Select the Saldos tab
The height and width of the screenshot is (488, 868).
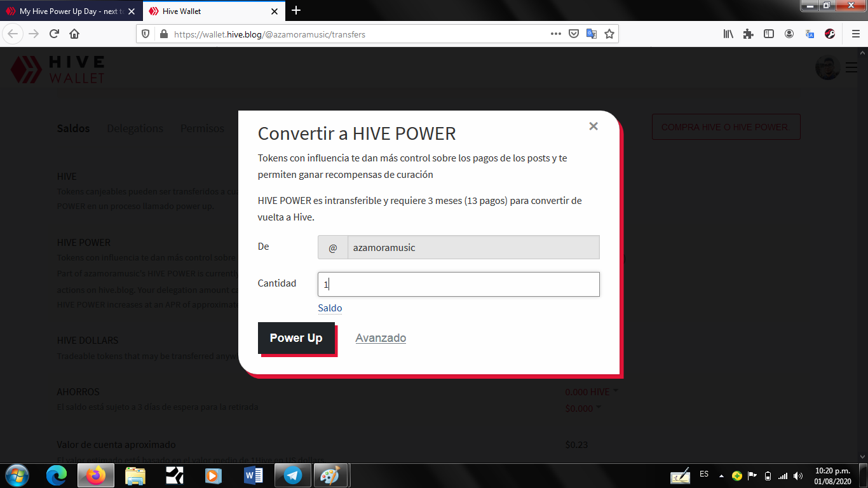pos(73,128)
